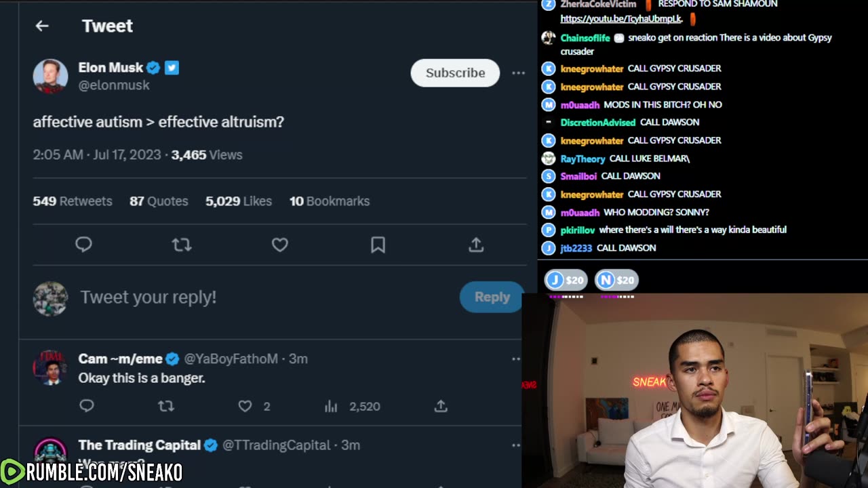
Task: Open the youtu.be link in chat
Action: click(620, 19)
